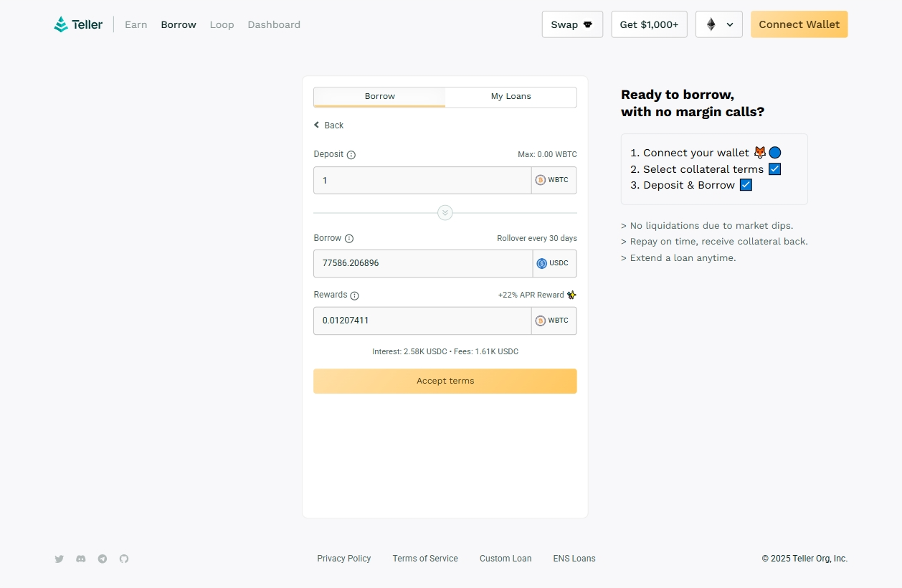This screenshot has height=588, width=902.
Task: Open the Discord social link icon
Action: click(81, 559)
